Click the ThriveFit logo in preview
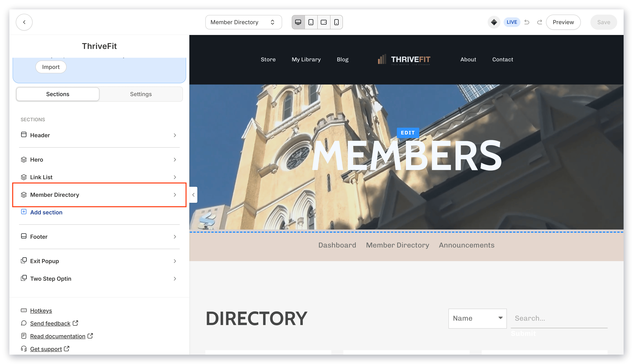The image size is (633, 364). tap(404, 60)
